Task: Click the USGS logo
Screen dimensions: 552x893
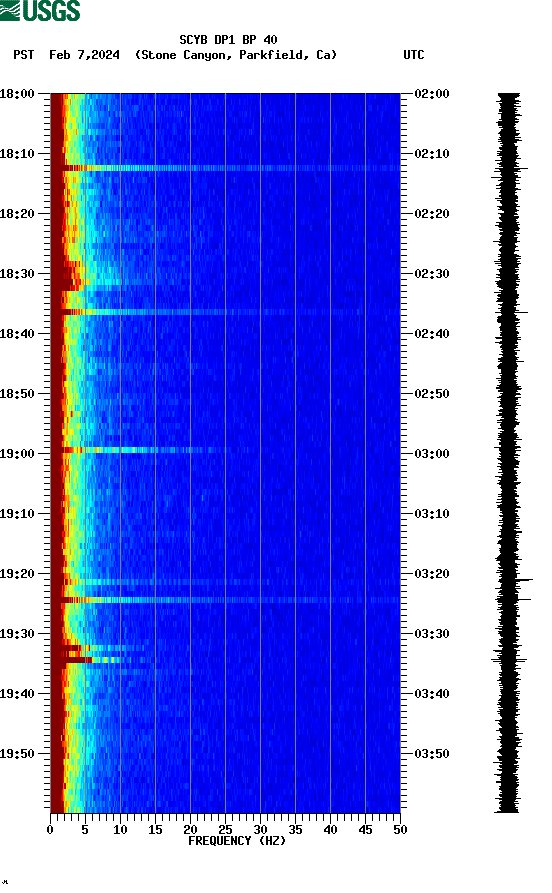Action: click(x=40, y=10)
